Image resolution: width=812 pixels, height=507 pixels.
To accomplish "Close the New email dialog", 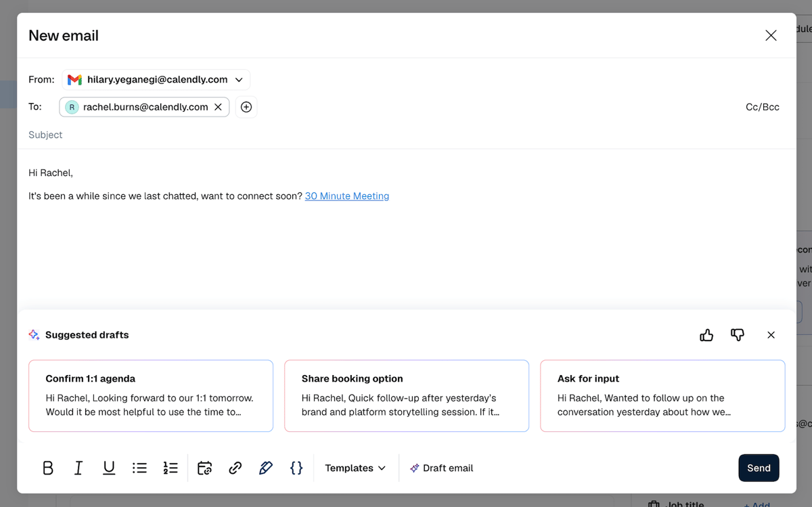I will tap(771, 35).
